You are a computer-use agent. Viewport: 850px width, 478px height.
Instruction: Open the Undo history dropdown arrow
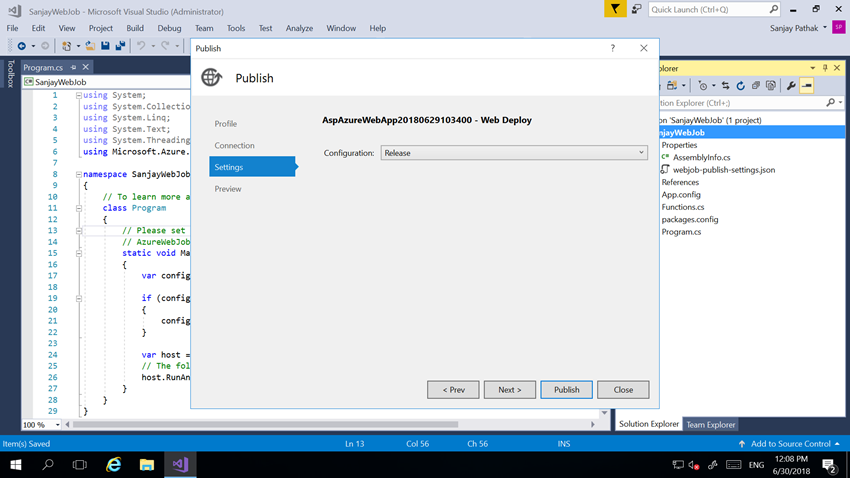(153, 46)
